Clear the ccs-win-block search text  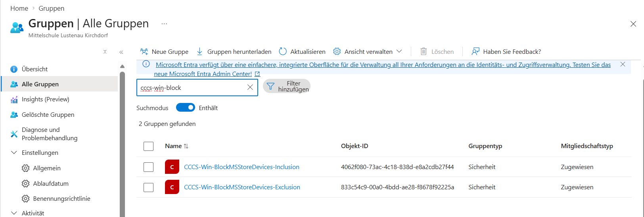click(x=250, y=88)
